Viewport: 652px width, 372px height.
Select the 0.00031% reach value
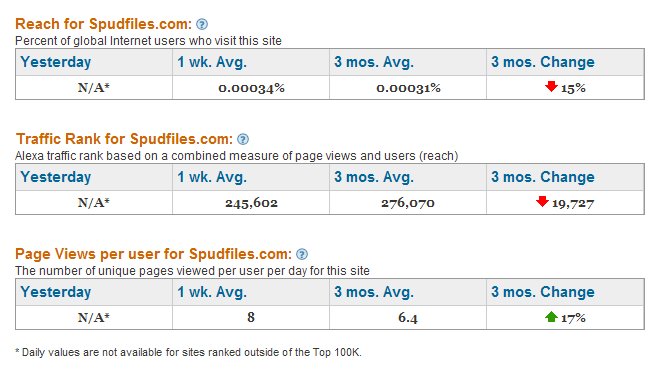(408, 88)
